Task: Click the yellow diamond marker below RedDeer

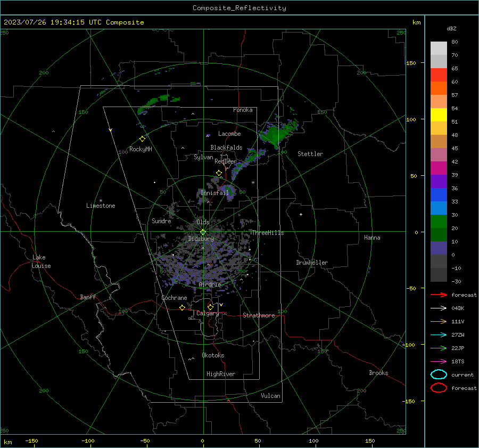Action: coord(219,173)
